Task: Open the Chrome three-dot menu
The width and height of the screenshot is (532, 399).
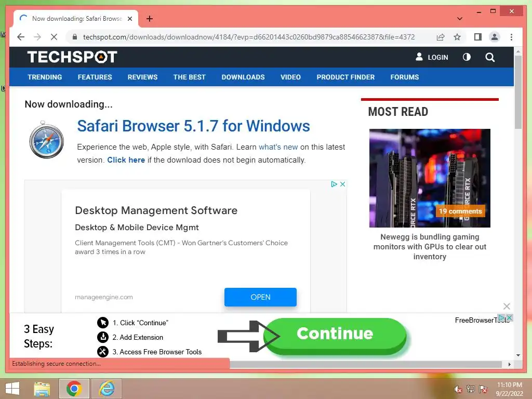Action: 511,37
